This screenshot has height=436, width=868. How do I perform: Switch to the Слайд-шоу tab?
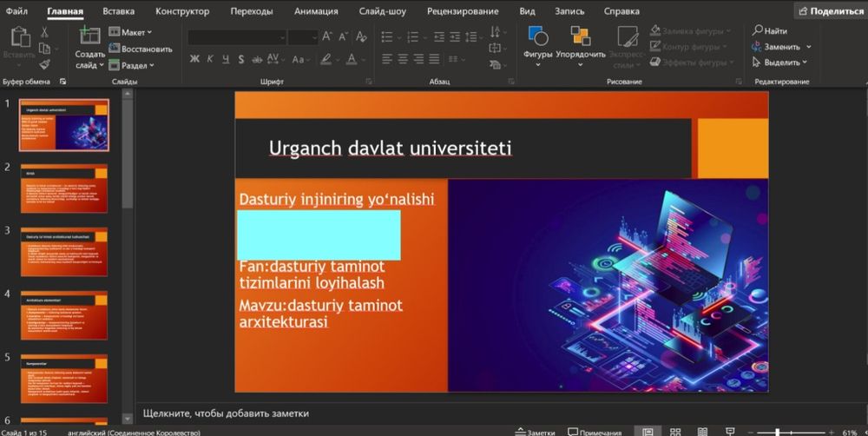383,11
